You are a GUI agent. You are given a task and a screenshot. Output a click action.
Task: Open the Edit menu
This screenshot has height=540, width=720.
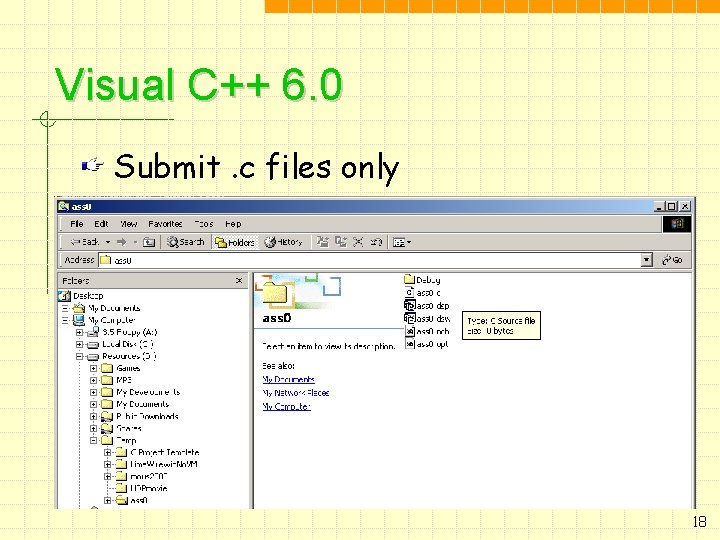[x=101, y=224]
